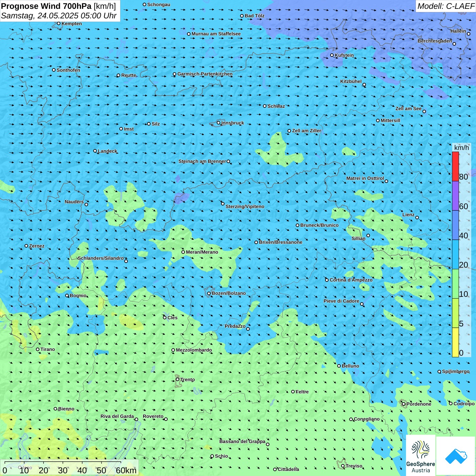Click the 'Kufstein' label
Screen dimensions: 476x476
(344, 55)
